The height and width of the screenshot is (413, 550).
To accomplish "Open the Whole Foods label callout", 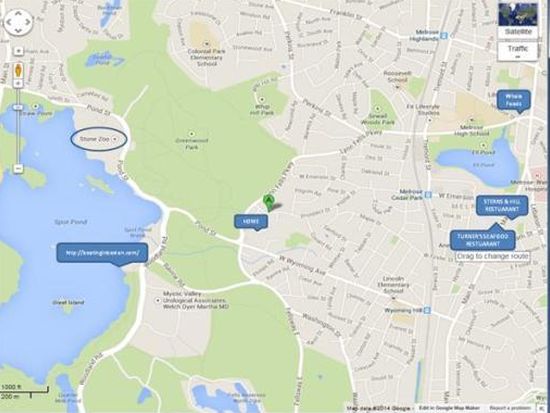I will [514, 100].
